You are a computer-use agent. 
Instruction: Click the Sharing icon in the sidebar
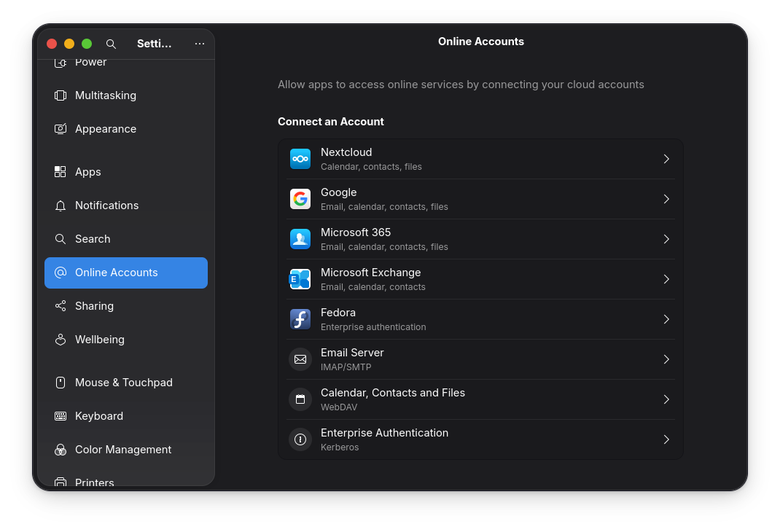[x=61, y=306]
